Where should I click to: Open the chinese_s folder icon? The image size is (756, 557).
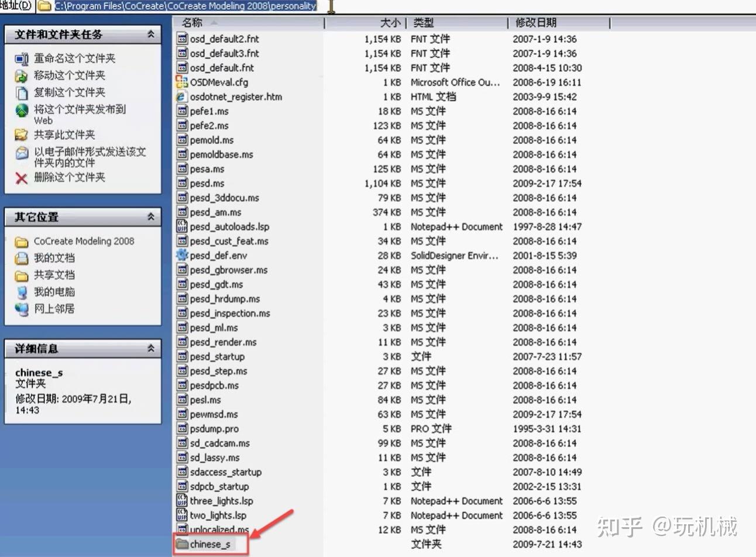[182, 544]
